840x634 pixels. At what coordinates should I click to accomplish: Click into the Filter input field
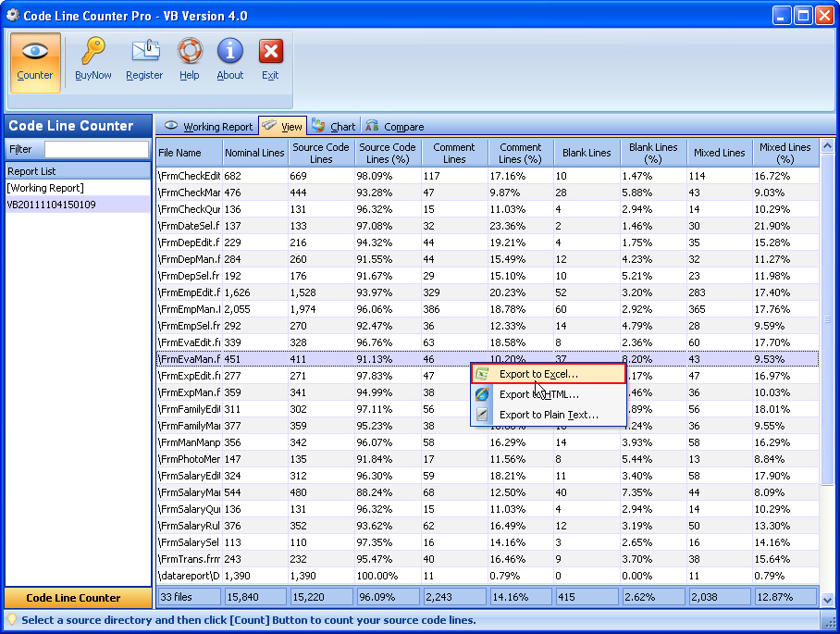coord(96,149)
